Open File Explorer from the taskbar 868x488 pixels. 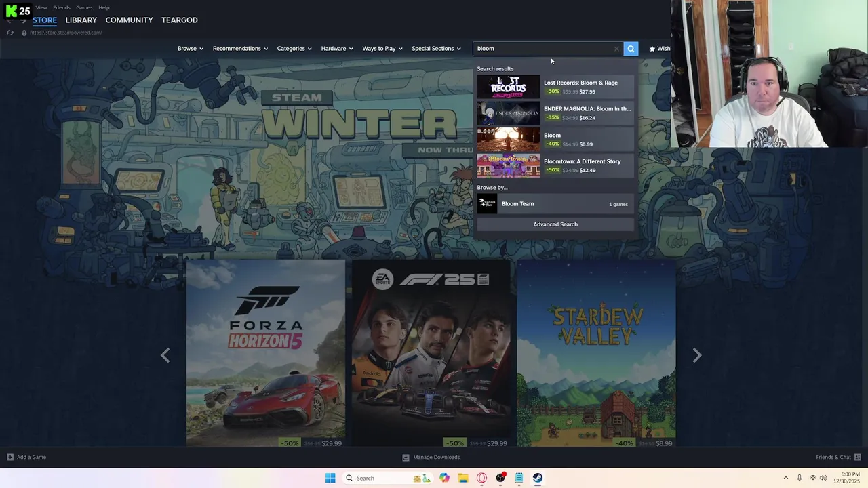[463, 478]
